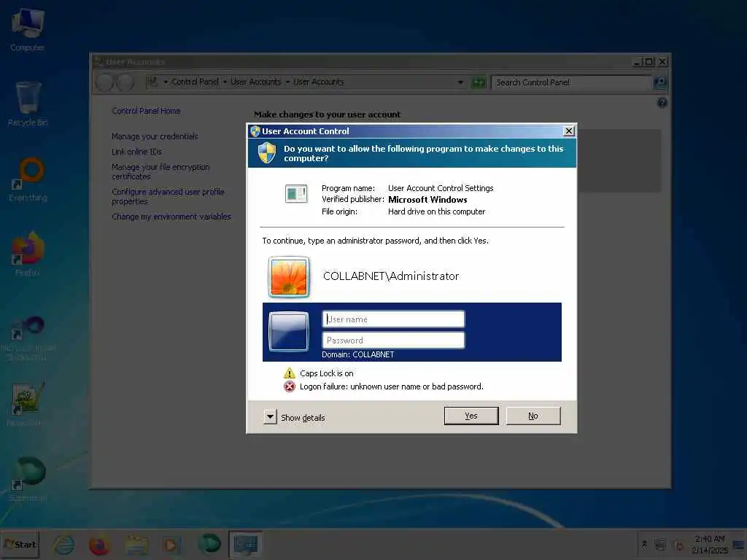Click 'Microsoft Windows' verified publisher text
747x560 pixels.
point(427,200)
